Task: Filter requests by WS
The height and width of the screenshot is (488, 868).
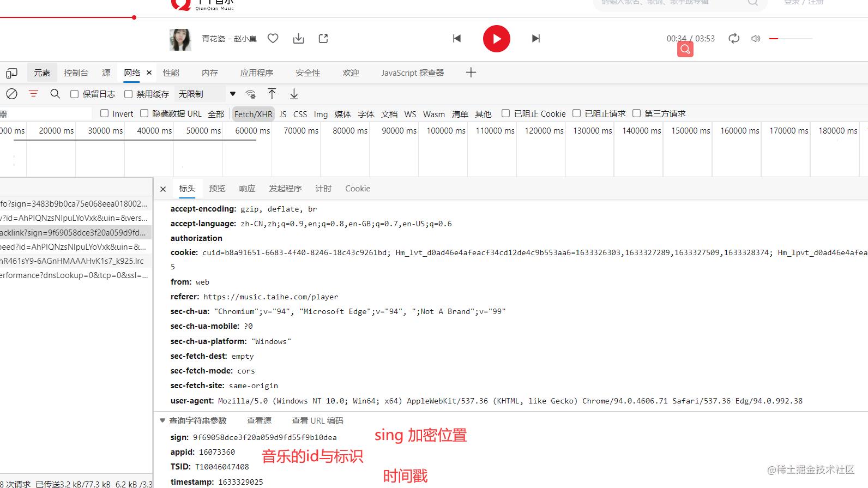Action: click(410, 114)
